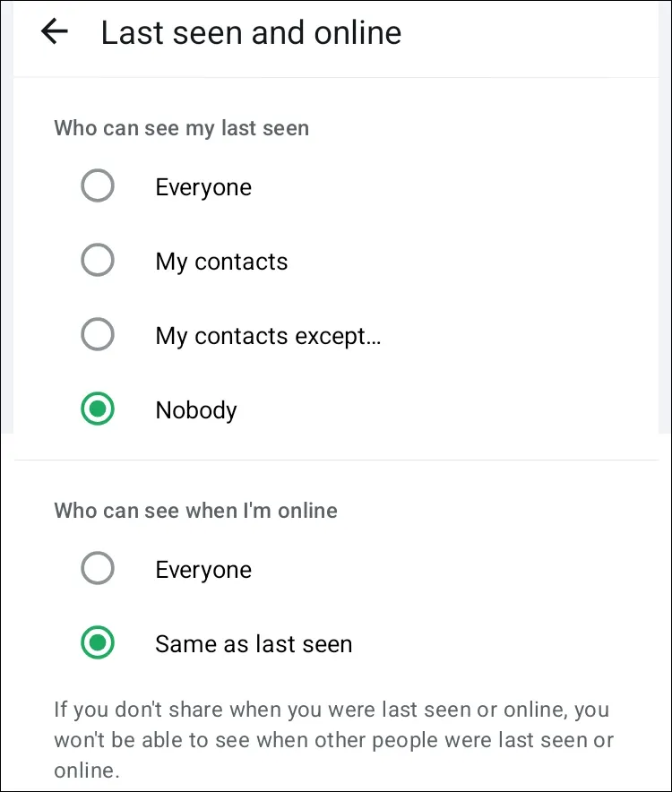Screen dimensions: 672x792
Task: Select Everyone radio for online status
Action: click(x=97, y=569)
